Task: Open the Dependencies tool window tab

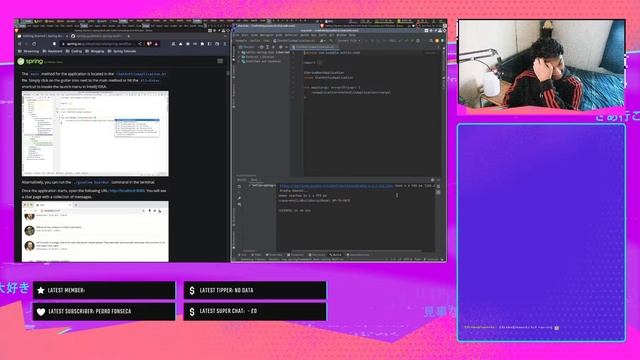Action: [359, 255]
